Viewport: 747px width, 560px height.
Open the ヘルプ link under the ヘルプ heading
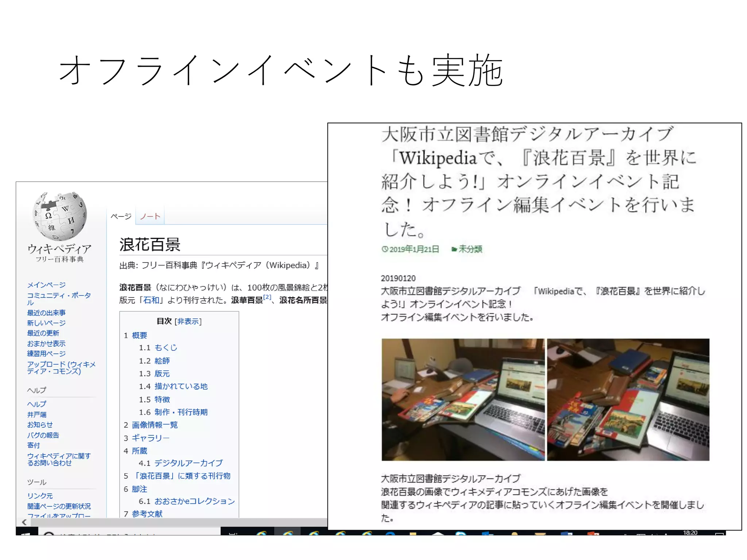[x=37, y=404]
